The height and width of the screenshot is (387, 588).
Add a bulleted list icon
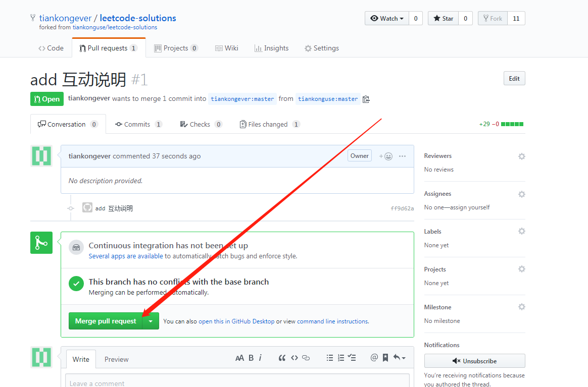(x=330, y=358)
